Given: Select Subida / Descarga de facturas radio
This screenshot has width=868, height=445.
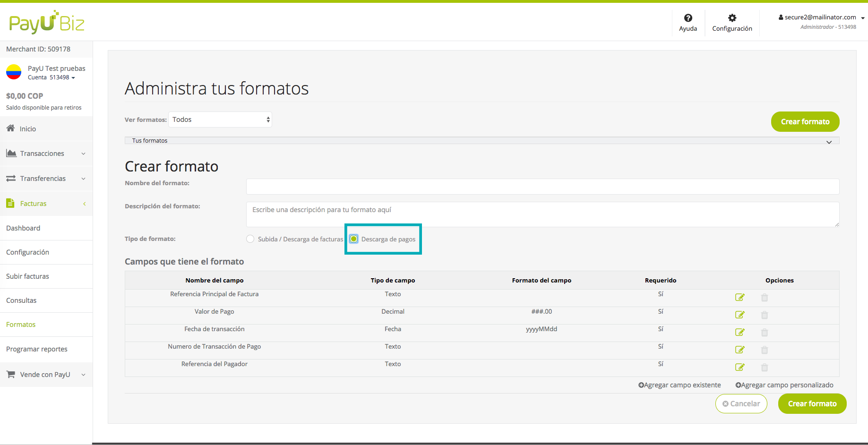Looking at the screenshot, I should click(250, 239).
